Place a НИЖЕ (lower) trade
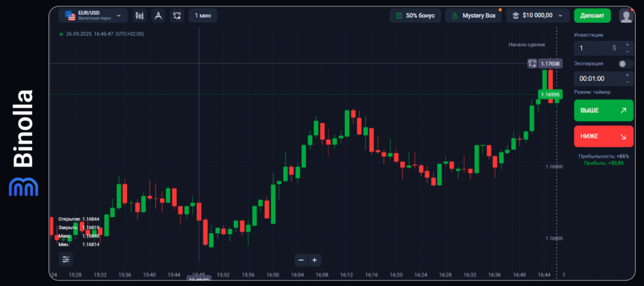Image resolution: width=644 pixels, height=286 pixels. coord(604,136)
